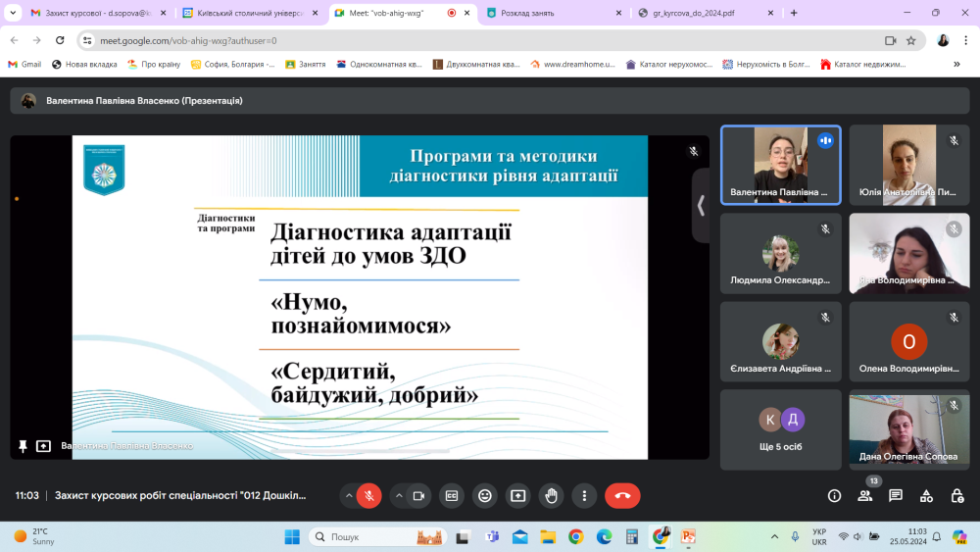Expand microphone audio settings arrow
This screenshot has height=552, width=980.
(348, 496)
